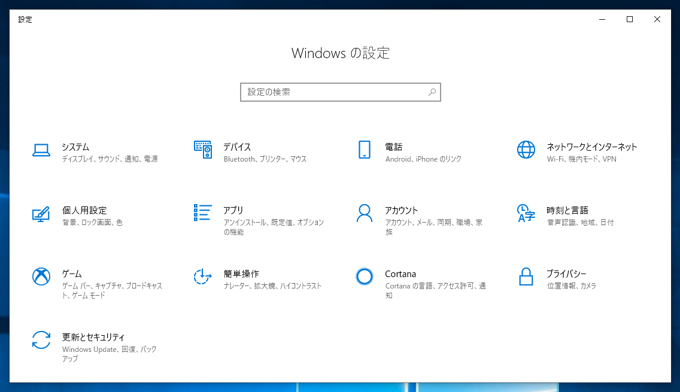
Task: Click the アプリ list icon
Action: [x=203, y=212]
